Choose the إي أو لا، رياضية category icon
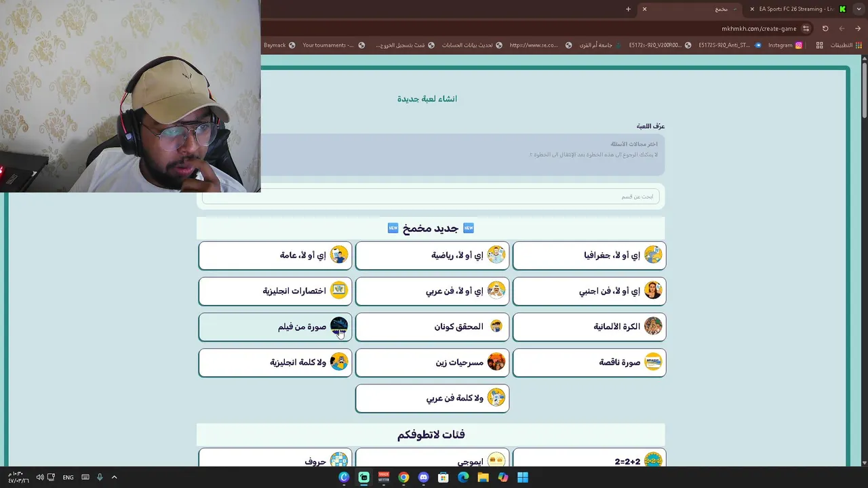Image resolution: width=868 pixels, height=488 pixels. (496, 255)
